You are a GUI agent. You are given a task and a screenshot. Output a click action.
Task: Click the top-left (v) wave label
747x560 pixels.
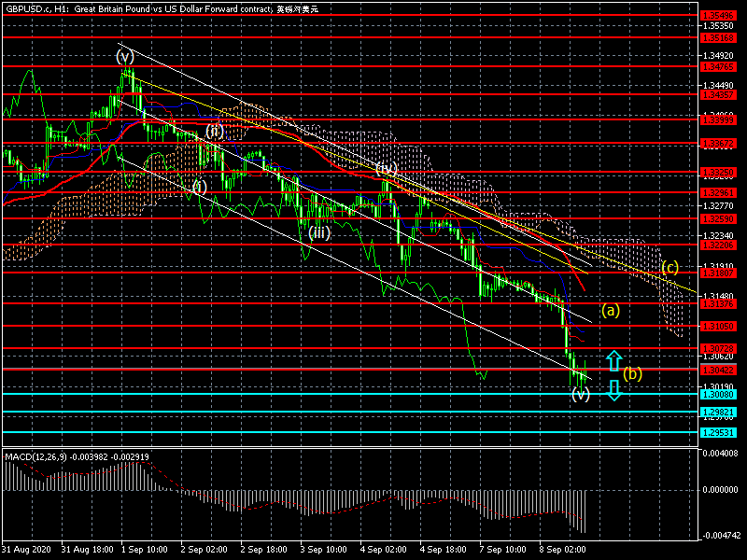pyautogui.click(x=125, y=56)
